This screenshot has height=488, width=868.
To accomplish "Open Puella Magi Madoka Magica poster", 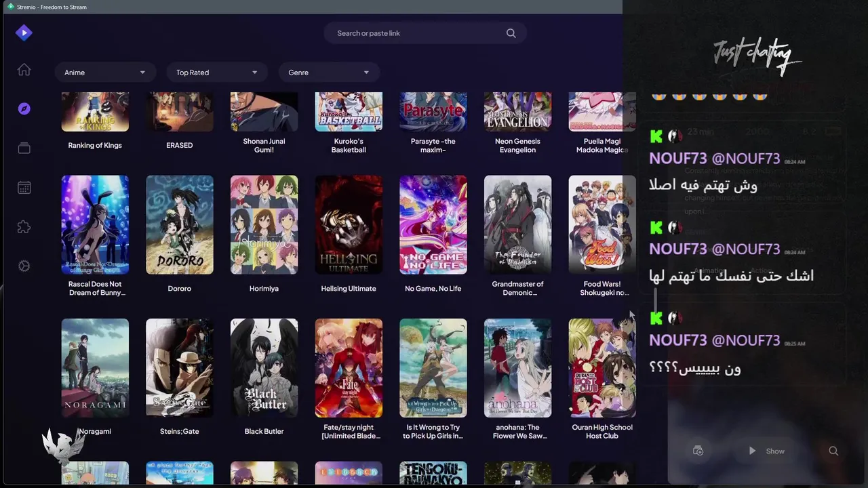I will point(602,112).
